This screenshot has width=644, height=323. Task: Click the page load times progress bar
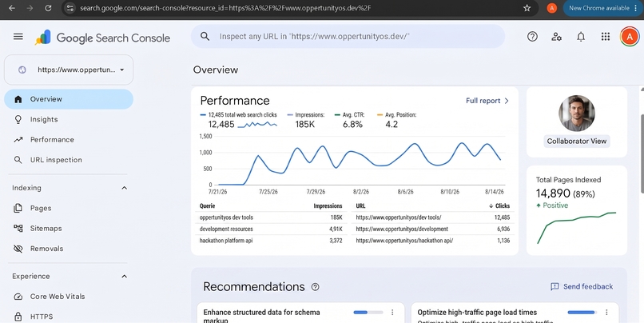(x=582, y=313)
